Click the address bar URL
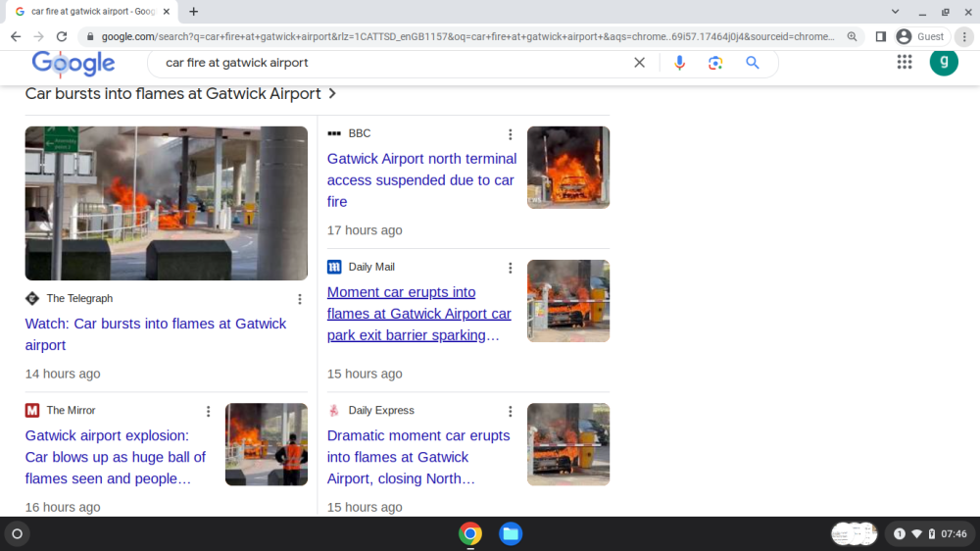Image resolution: width=980 pixels, height=551 pixels. pos(467,37)
